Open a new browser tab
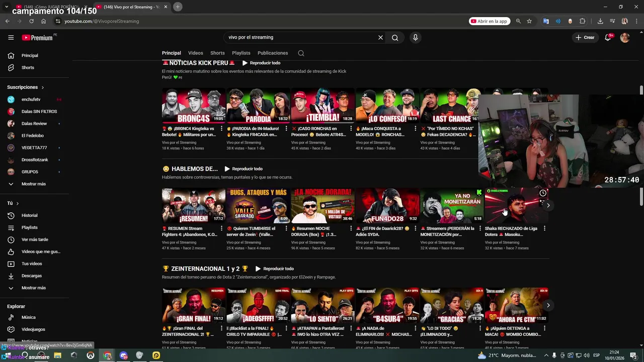 point(178,7)
